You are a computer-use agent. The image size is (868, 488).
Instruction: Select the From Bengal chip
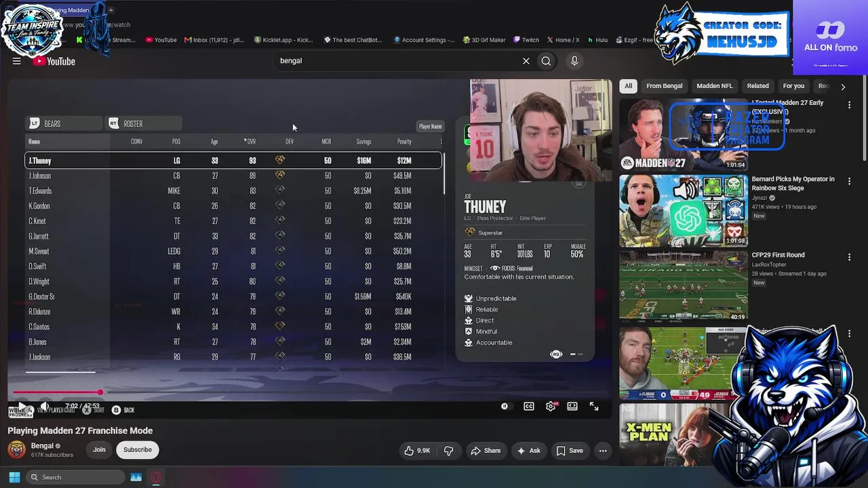click(665, 86)
